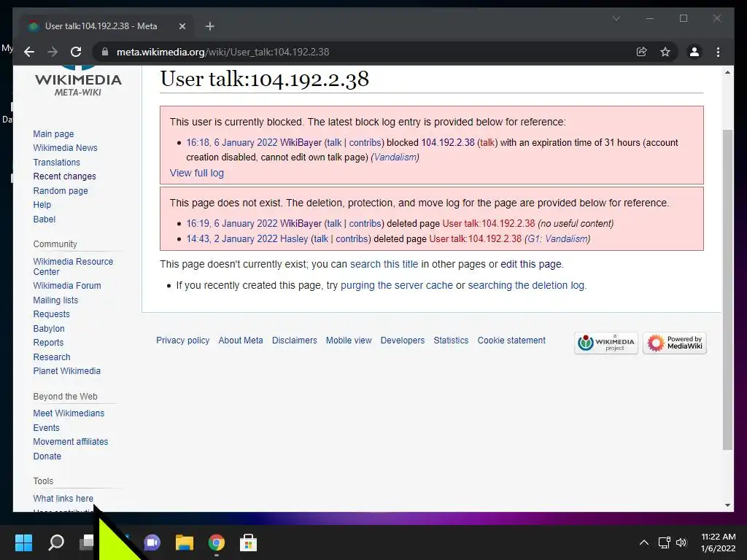Click View full log link
747x560 pixels.
(x=197, y=173)
